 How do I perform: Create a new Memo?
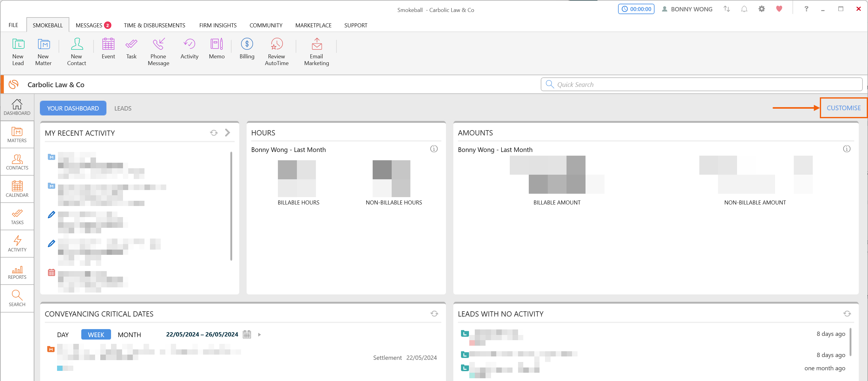pos(217,49)
